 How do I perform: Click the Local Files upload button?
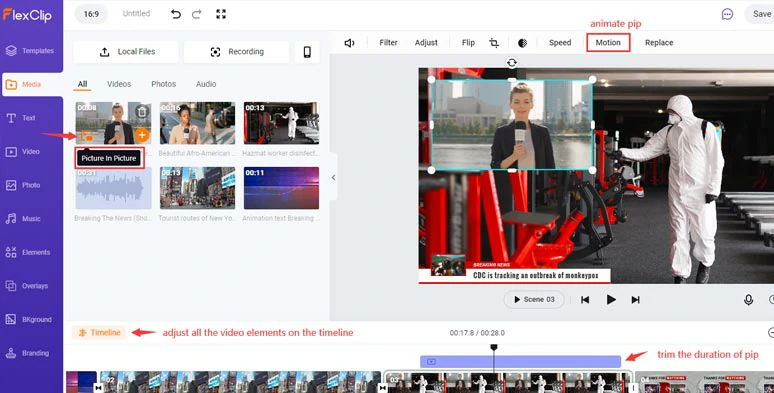click(126, 52)
